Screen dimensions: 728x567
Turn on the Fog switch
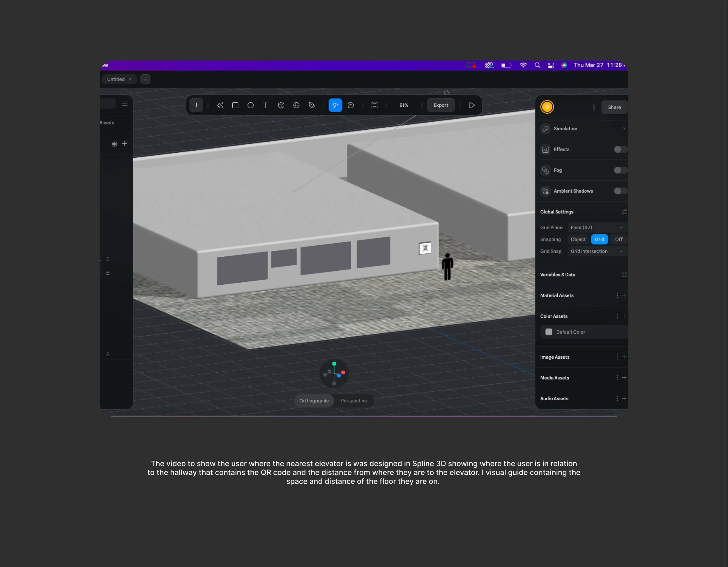pyautogui.click(x=620, y=170)
